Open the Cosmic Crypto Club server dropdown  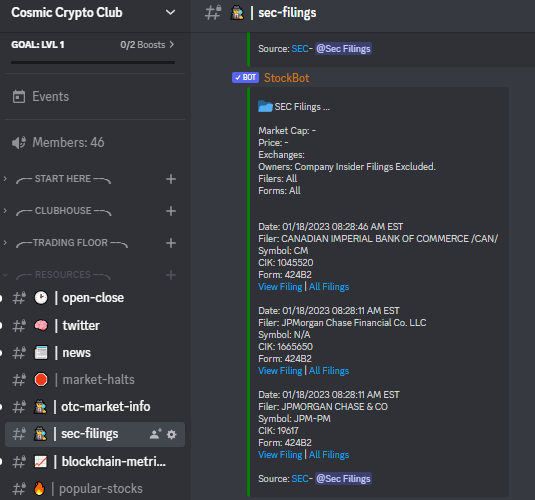click(170, 13)
